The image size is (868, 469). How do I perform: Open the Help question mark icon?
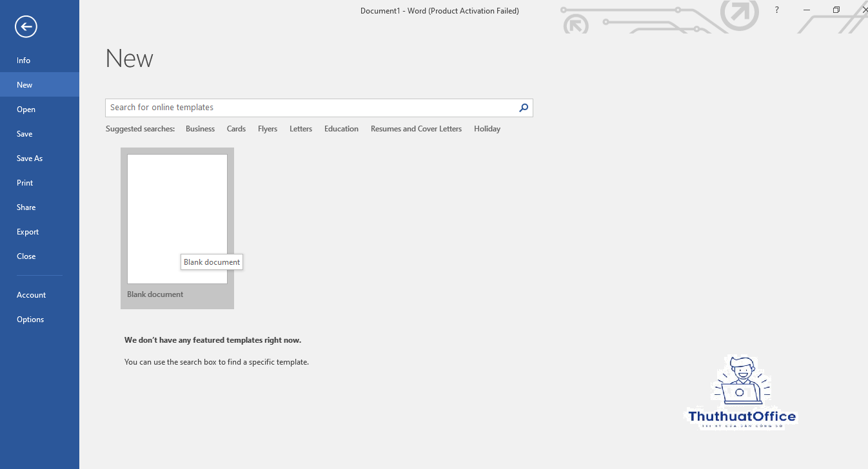coord(777,10)
